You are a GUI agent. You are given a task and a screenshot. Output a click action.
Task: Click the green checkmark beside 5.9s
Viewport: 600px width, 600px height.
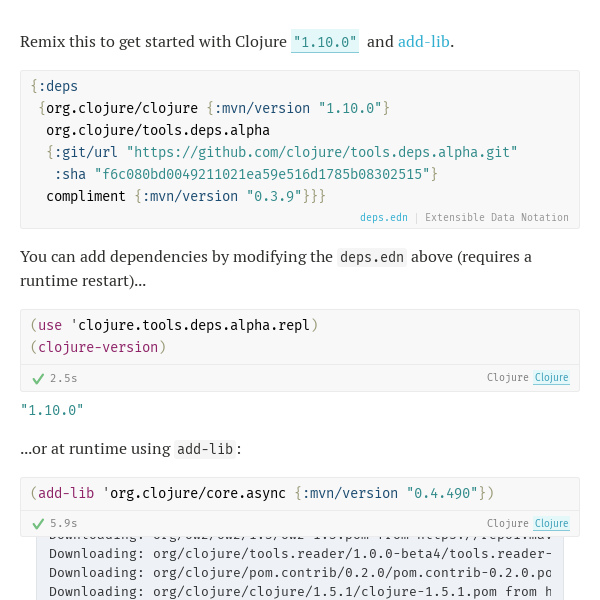click(38, 523)
